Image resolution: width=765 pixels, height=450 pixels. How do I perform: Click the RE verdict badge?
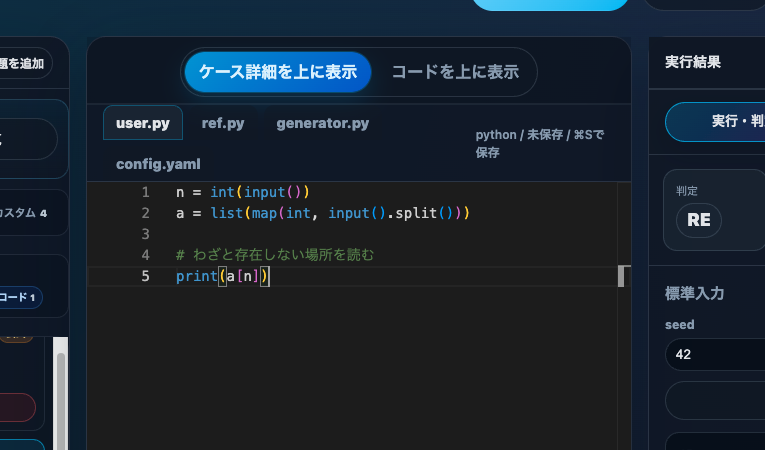tap(699, 220)
